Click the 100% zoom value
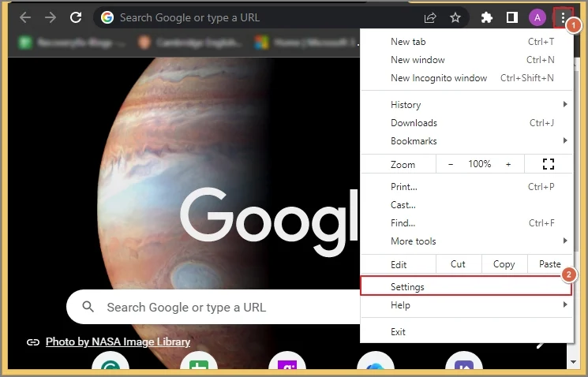 [x=479, y=164]
